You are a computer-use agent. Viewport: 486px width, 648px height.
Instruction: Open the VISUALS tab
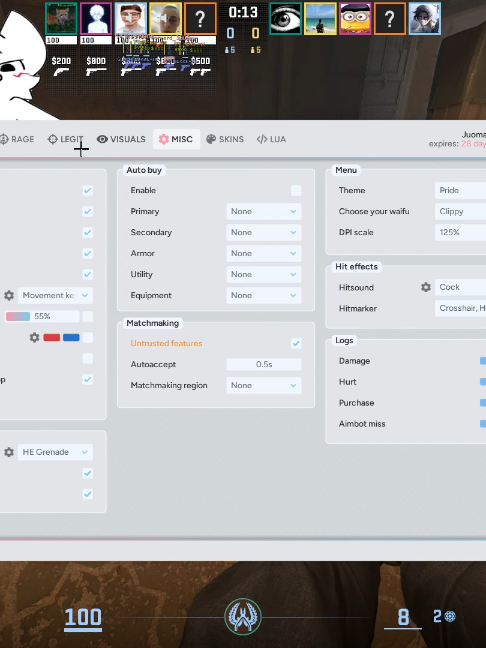click(x=121, y=139)
